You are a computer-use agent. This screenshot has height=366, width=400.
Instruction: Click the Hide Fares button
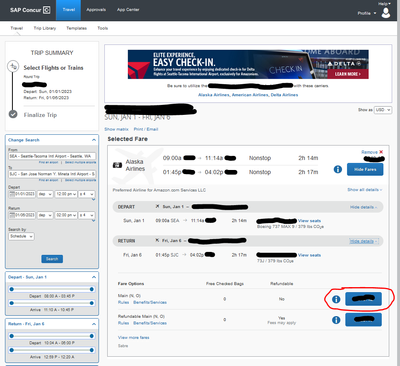365,169
